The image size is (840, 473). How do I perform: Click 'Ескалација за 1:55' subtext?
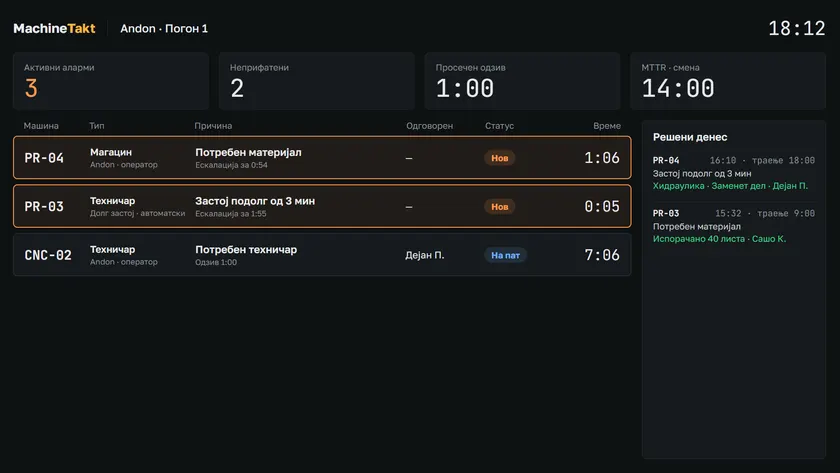click(x=231, y=214)
